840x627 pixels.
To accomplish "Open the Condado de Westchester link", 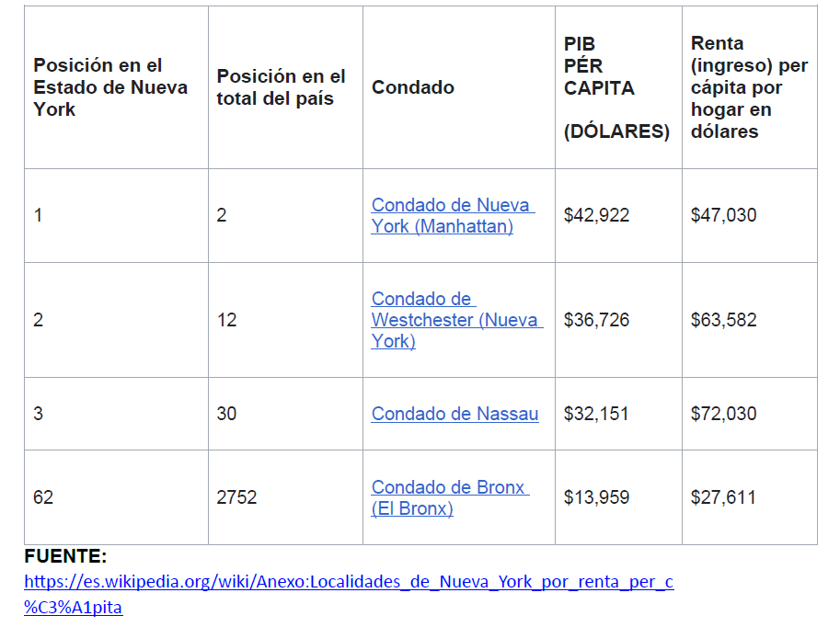I will tap(456, 320).
